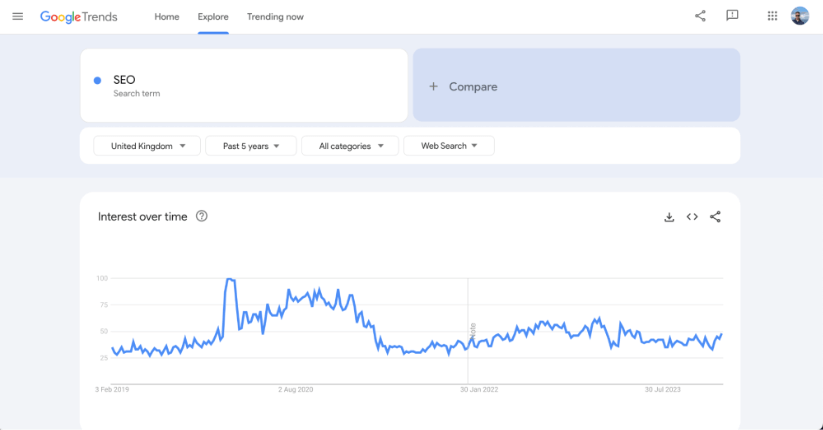Open embed code for the chart
The width and height of the screenshot is (823, 430).
(692, 217)
